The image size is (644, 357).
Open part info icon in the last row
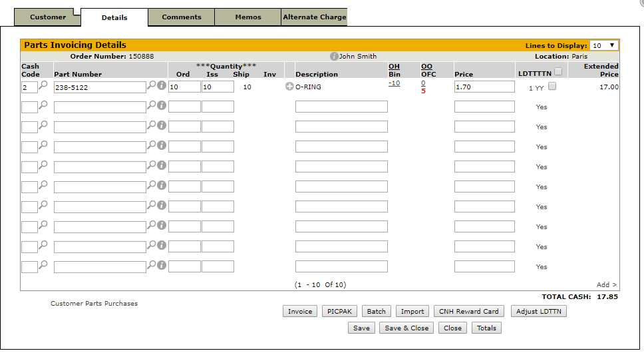[x=161, y=265]
